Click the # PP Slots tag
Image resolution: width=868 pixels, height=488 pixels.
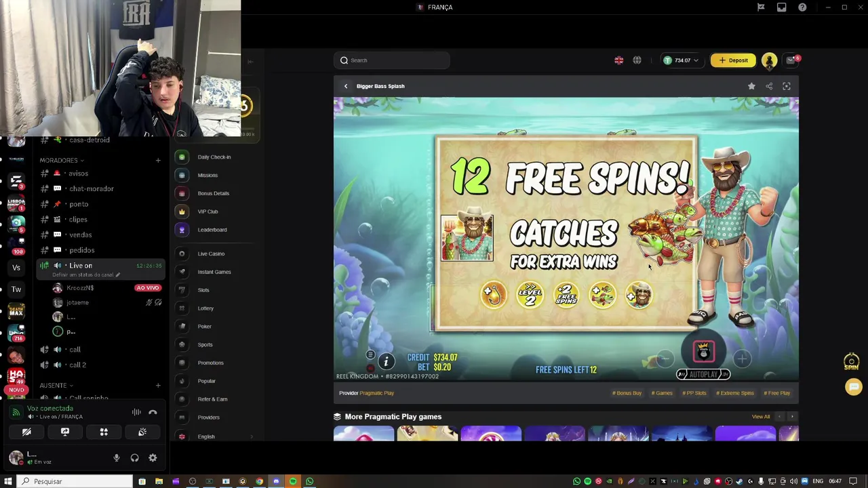click(x=694, y=393)
